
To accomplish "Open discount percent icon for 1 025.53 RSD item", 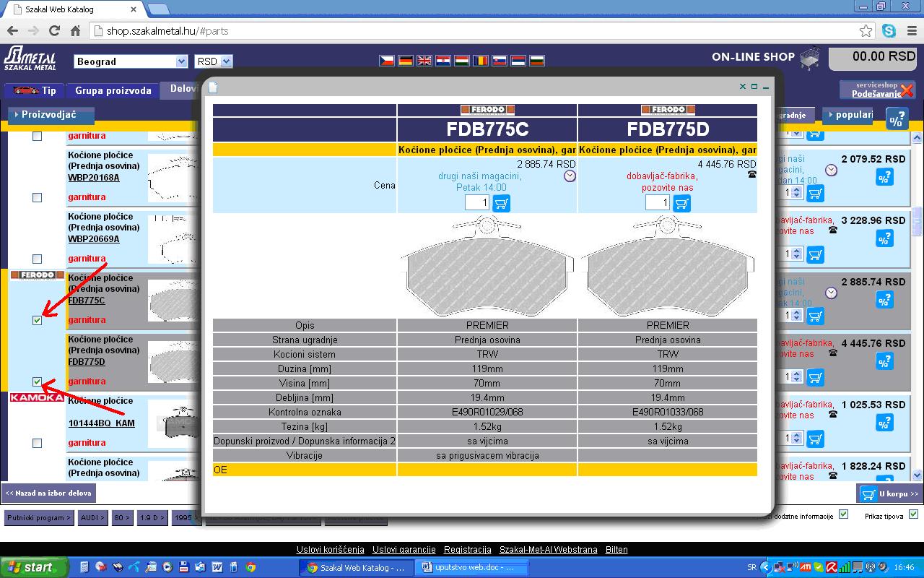I will click(x=884, y=423).
